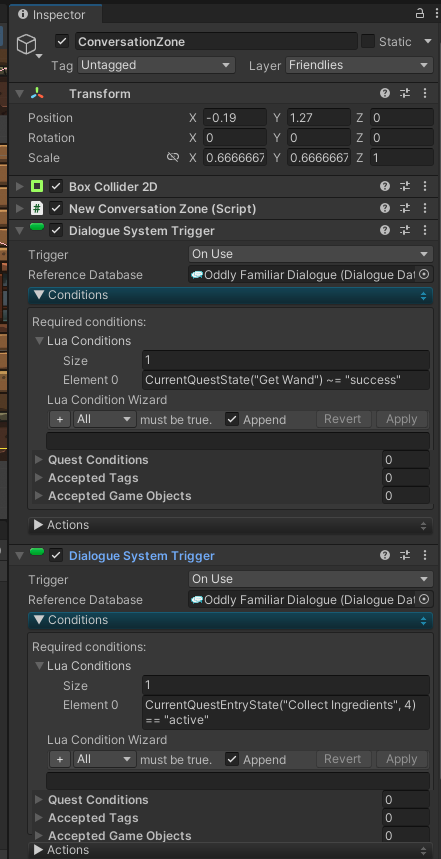The width and height of the screenshot is (441, 859).
Task: Open second Dialogue System Trigger three-dot menu
Action: [425, 556]
